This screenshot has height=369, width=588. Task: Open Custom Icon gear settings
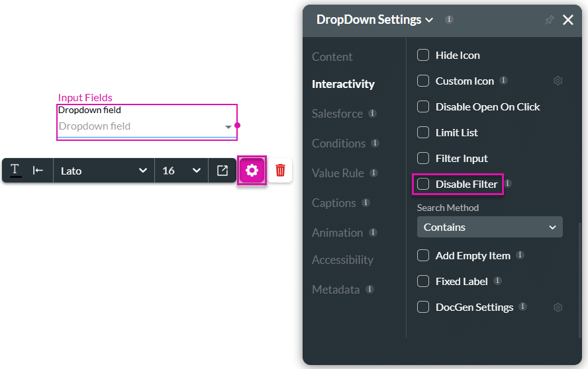558,81
